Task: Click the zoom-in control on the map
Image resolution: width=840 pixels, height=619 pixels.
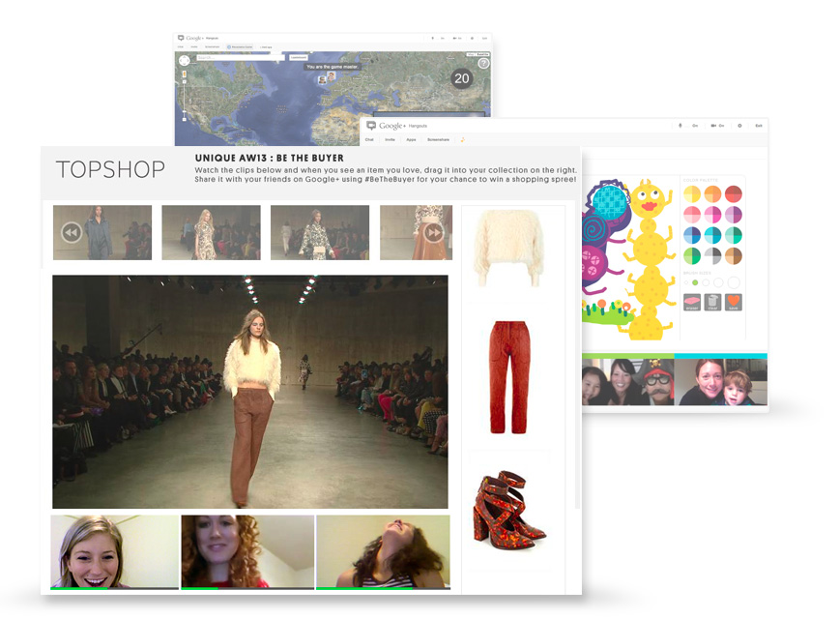Action: tap(184, 79)
